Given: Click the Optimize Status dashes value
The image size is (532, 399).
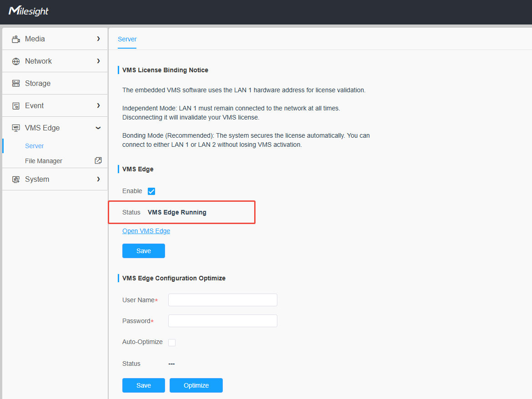Looking at the screenshot, I should (172, 364).
